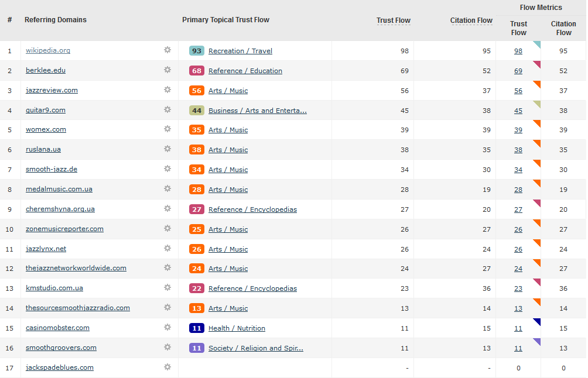The image size is (588, 378).
Task: Open gear settings for wikipedia.org row
Action: [167, 50]
